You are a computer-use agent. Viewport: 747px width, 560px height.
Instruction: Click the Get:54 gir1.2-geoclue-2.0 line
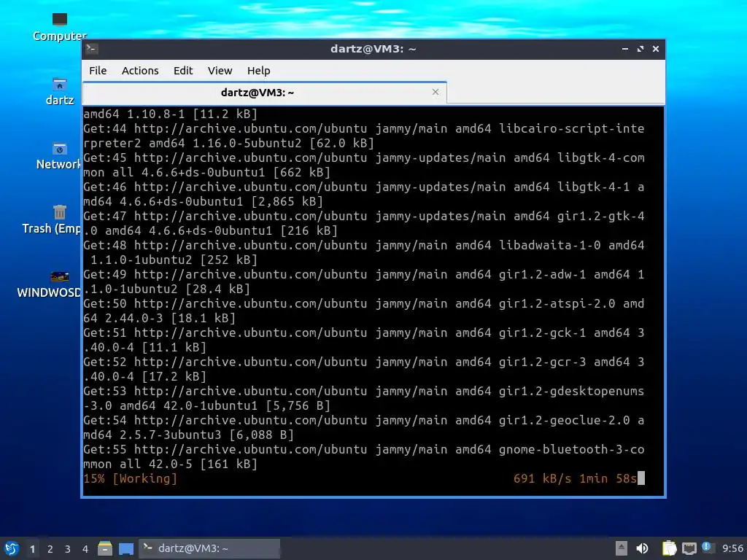click(x=364, y=427)
